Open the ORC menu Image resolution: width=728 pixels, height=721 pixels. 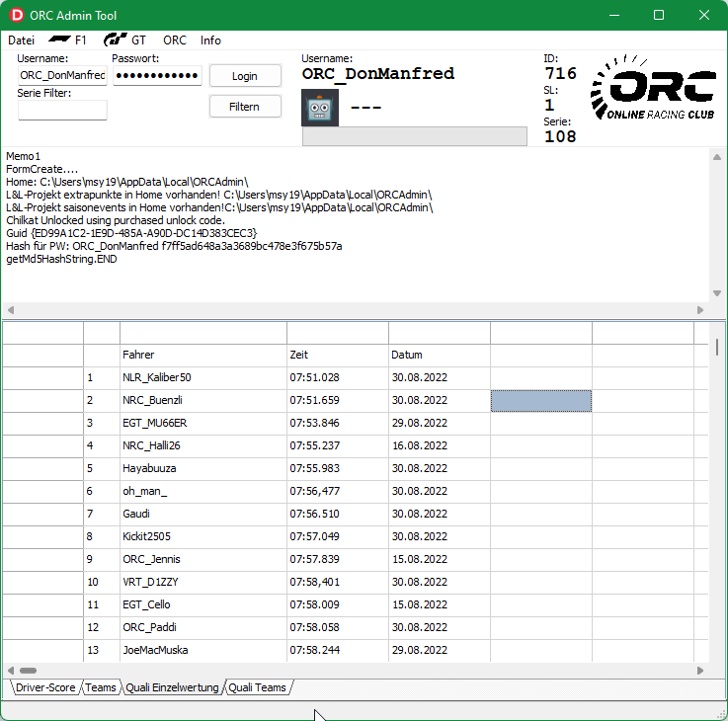(175, 40)
